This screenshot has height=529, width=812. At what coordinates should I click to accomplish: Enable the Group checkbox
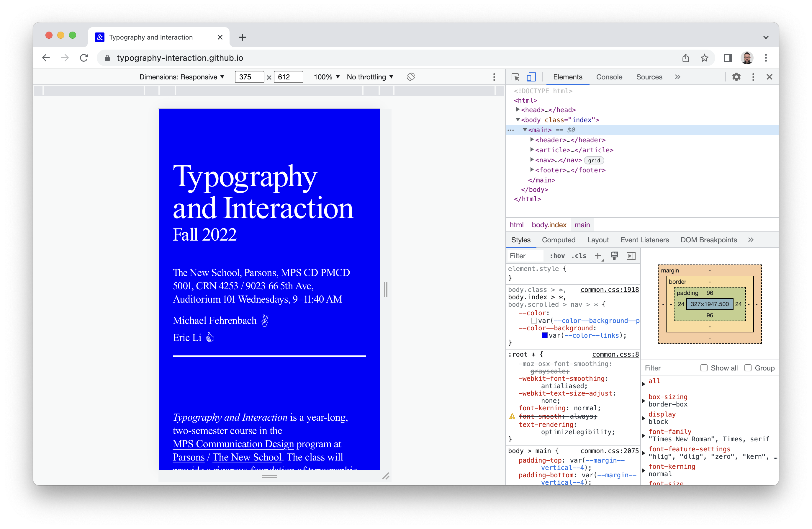(747, 368)
